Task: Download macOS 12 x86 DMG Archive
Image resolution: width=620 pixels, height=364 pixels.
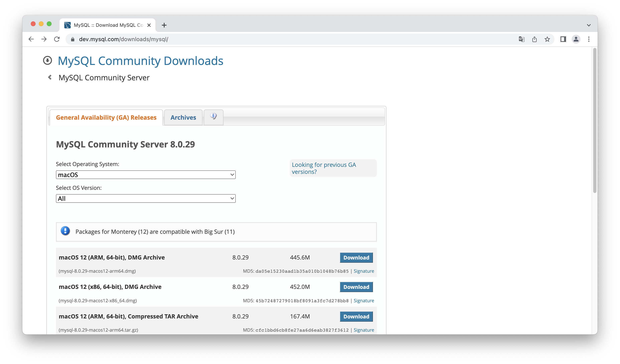Action: [356, 287]
